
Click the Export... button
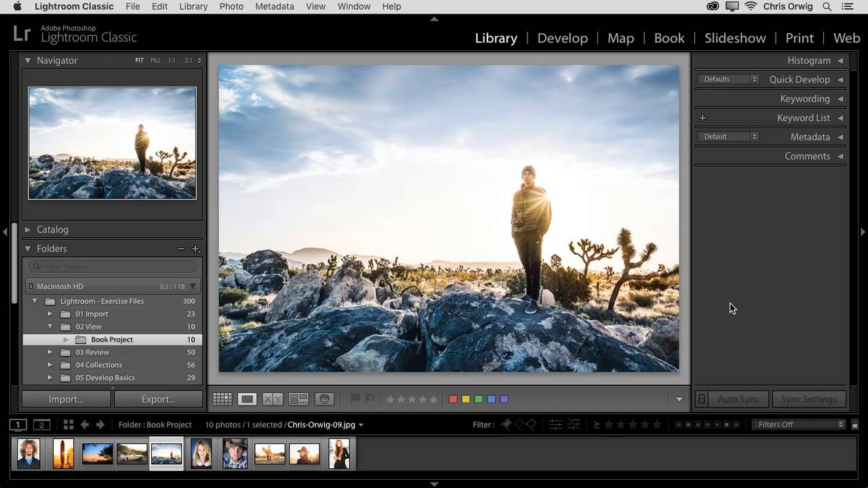158,399
